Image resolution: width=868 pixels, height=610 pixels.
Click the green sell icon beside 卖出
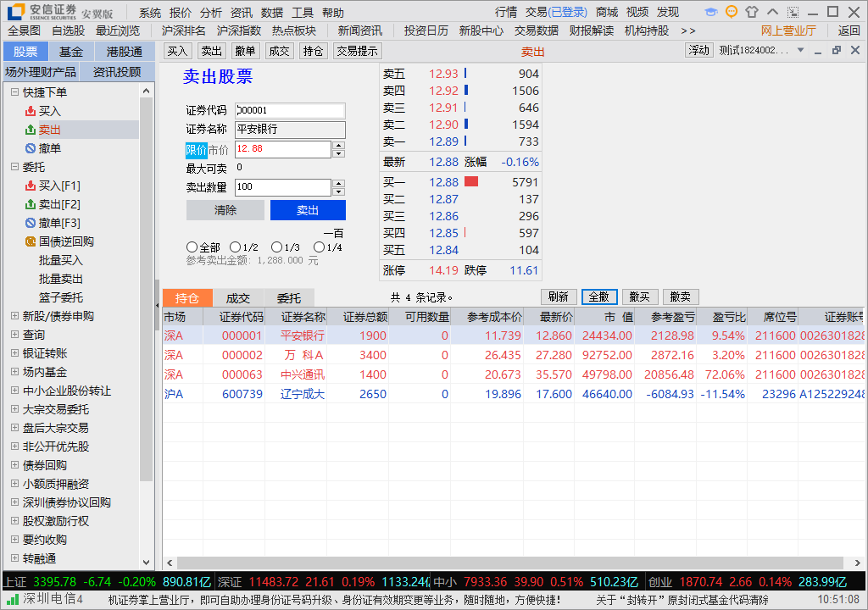[31, 130]
